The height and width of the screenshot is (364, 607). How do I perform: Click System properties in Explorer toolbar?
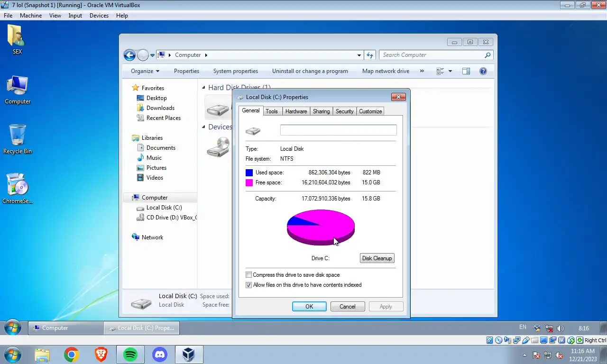point(236,71)
